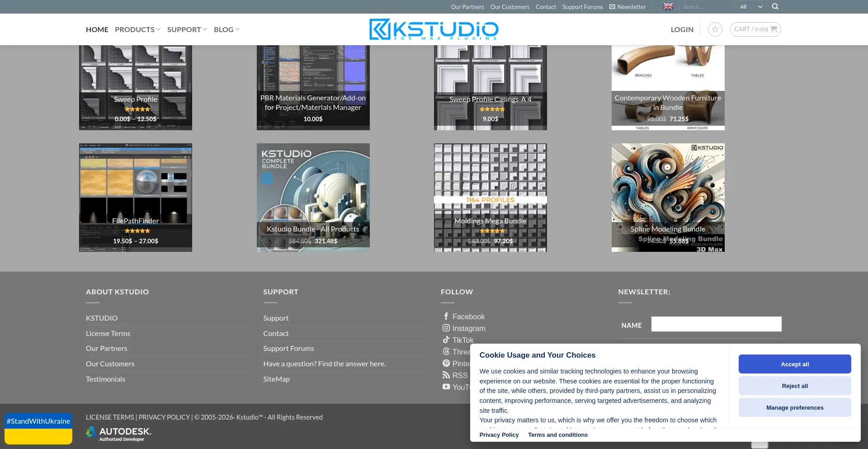The height and width of the screenshot is (449, 868).
Task: Click Manage preferences button
Action: [795, 407]
